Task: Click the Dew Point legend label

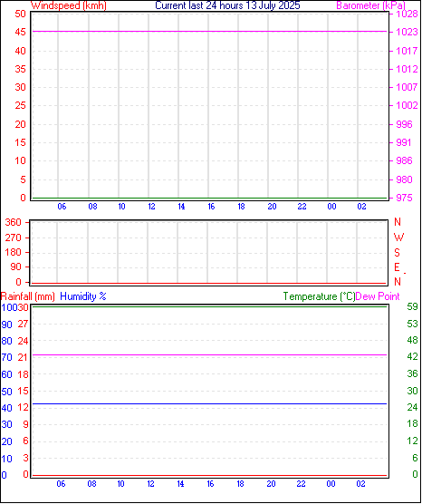Action: click(x=378, y=296)
